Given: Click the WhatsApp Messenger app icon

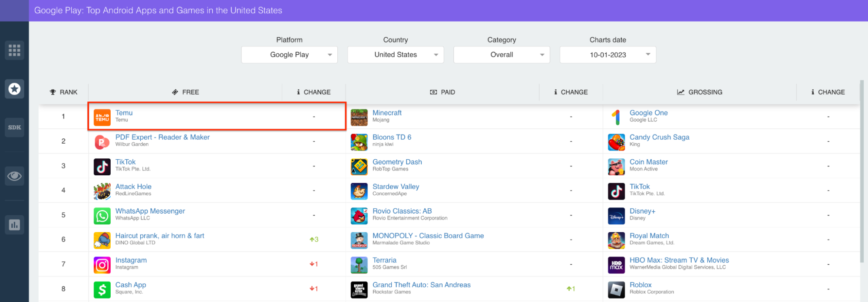Looking at the screenshot, I should pos(102,216).
